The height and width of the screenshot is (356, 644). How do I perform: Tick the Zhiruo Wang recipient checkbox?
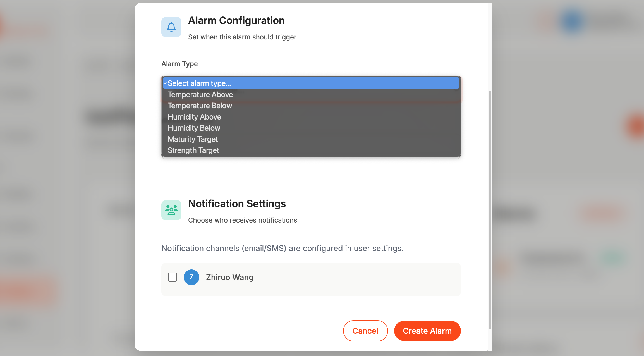tap(173, 277)
